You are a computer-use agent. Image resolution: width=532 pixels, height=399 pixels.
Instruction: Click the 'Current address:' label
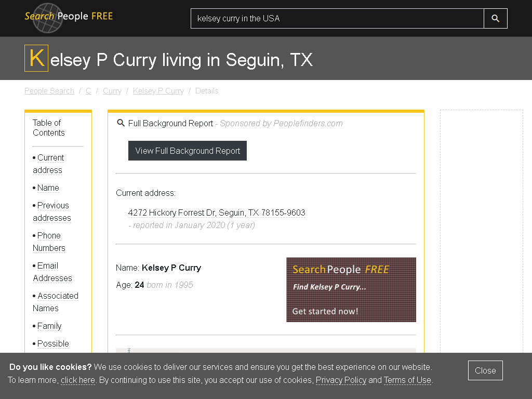click(x=145, y=193)
